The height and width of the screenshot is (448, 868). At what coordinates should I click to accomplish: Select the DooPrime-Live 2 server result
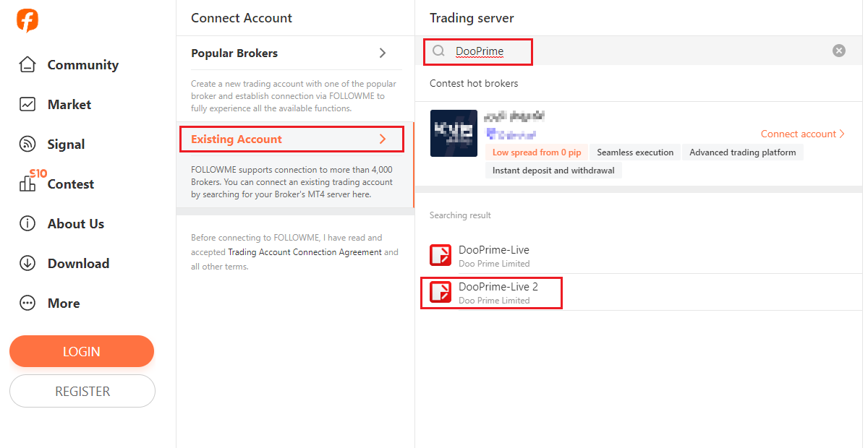(x=498, y=292)
